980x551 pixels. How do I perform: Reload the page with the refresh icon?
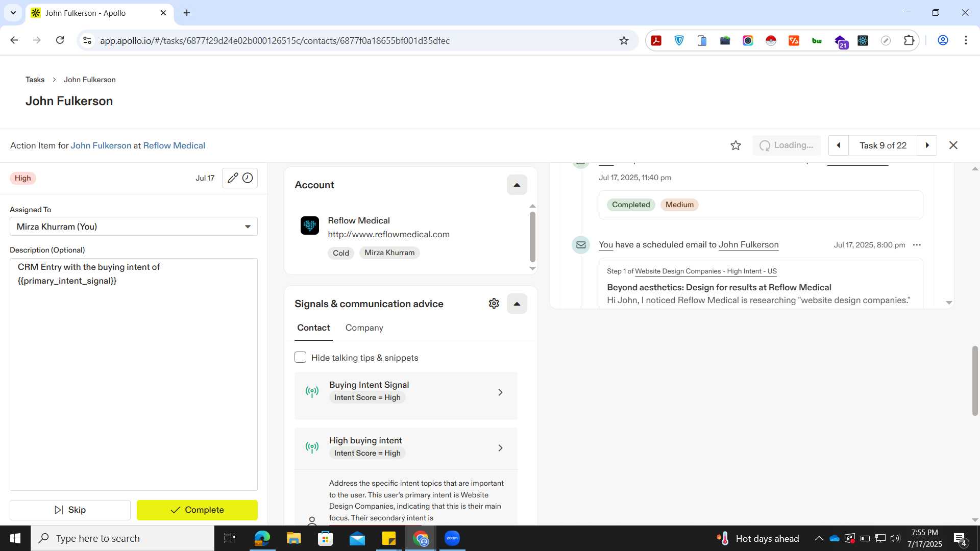click(x=60, y=40)
